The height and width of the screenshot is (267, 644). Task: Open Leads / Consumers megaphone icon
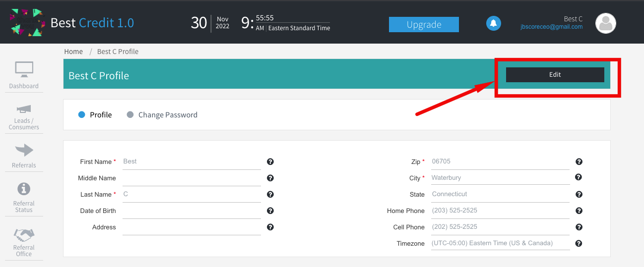24,109
